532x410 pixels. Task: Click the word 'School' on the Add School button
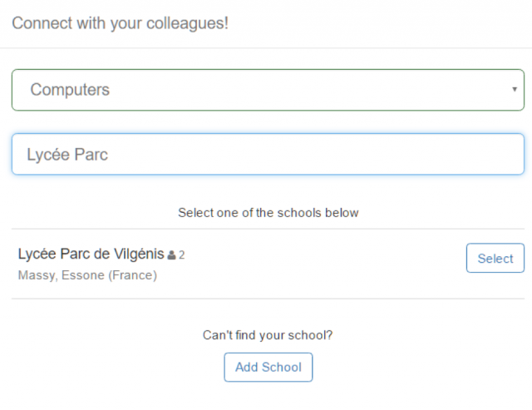pyautogui.click(x=282, y=367)
